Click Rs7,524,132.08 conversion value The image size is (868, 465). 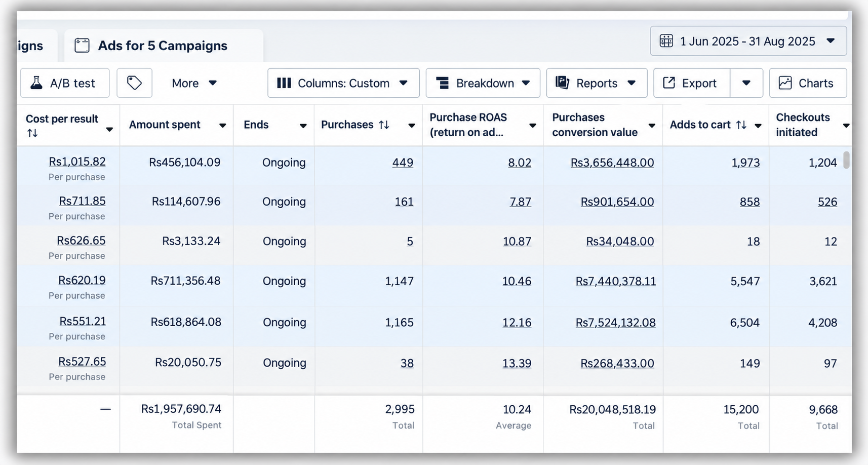(x=616, y=323)
